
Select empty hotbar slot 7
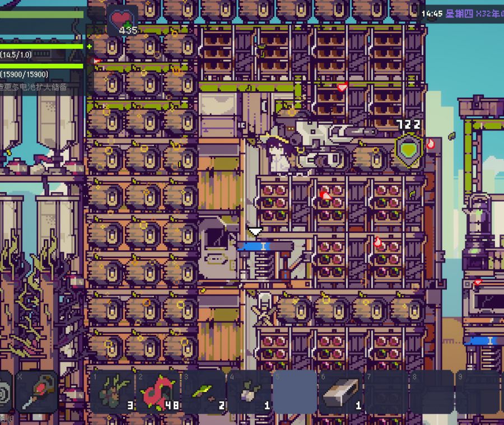pos(386,391)
